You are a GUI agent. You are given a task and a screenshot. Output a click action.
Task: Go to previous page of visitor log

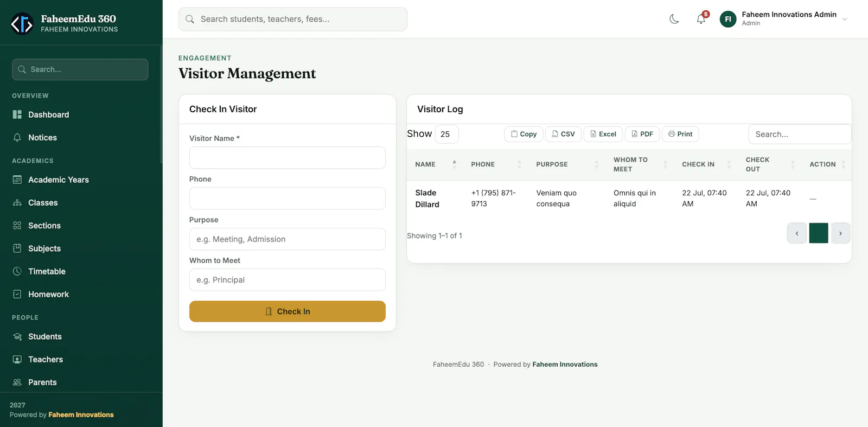(x=797, y=233)
